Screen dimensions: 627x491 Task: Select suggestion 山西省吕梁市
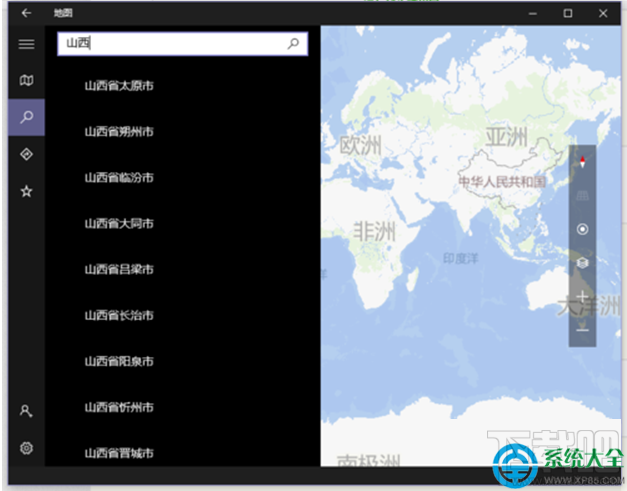[119, 269]
